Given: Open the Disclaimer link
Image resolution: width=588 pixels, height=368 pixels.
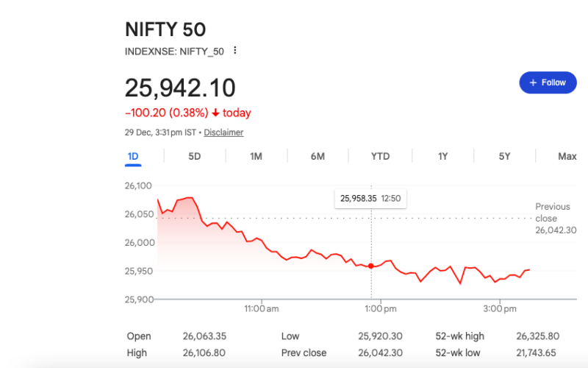Looking at the screenshot, I should tap(223, 132).
